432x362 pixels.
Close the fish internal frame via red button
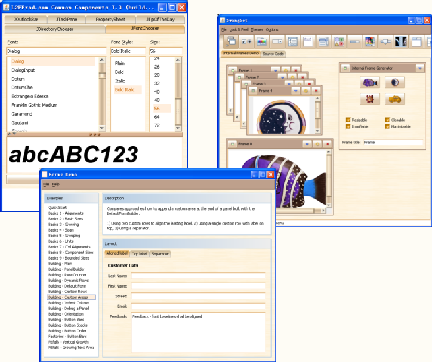coord(327,144)
